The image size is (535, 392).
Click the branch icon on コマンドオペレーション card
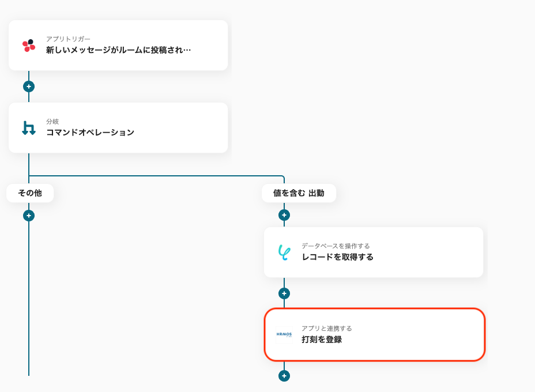coord(29,128)
